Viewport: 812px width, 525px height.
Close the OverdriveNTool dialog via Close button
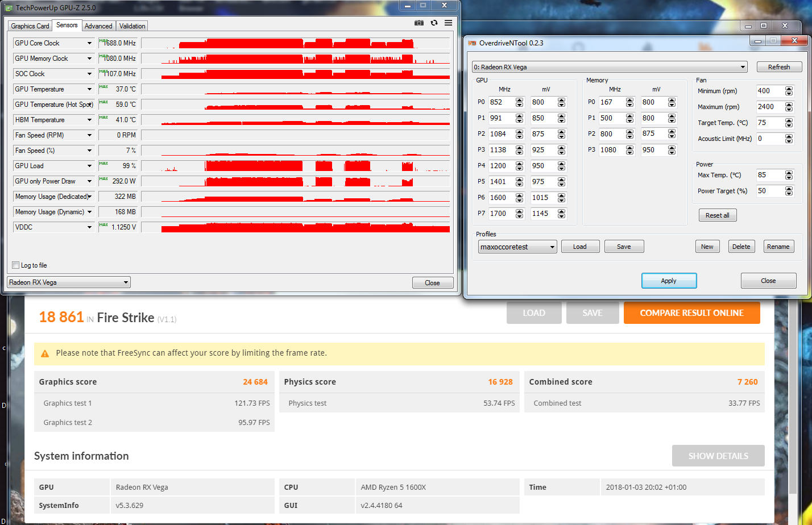coord(768,281)
